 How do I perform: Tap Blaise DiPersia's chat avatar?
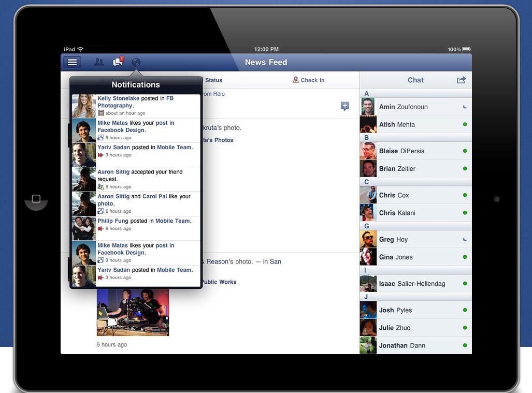pos(368,151)
